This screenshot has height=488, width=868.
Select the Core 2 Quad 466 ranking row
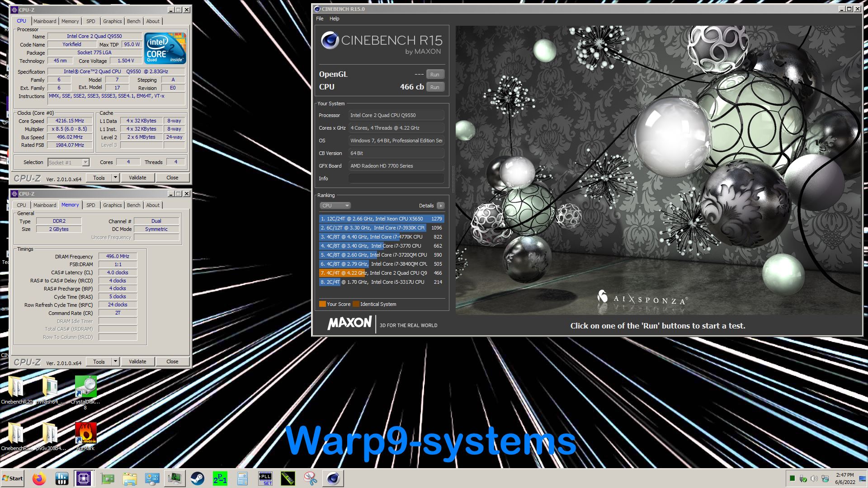(382, 273)
